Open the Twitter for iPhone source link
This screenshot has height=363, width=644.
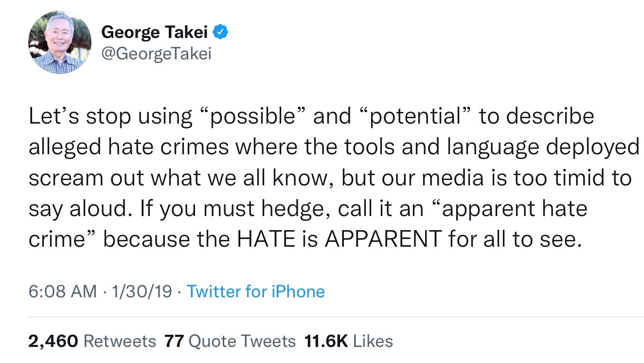pos(256,291)
